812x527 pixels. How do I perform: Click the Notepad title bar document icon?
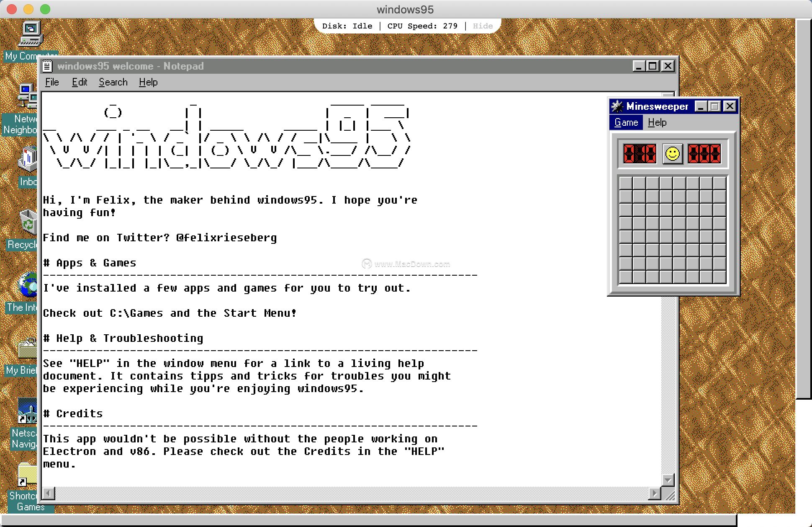pos(47,66)
